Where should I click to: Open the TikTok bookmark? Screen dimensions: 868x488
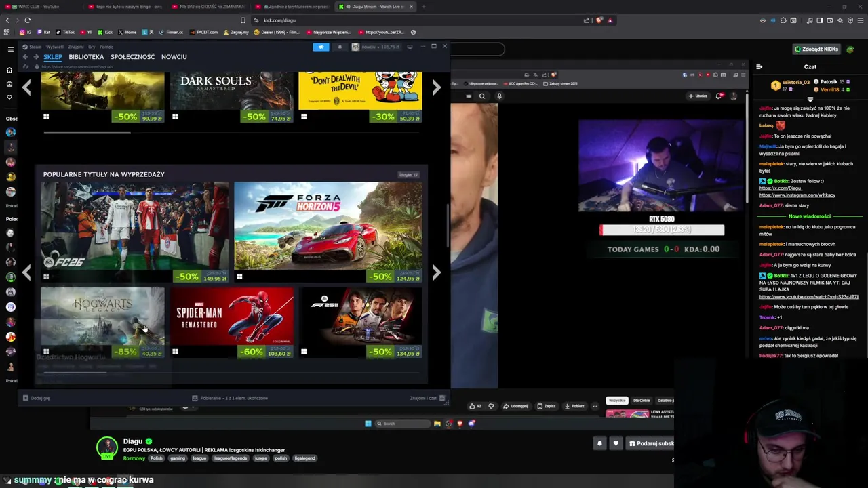[65, 32]
